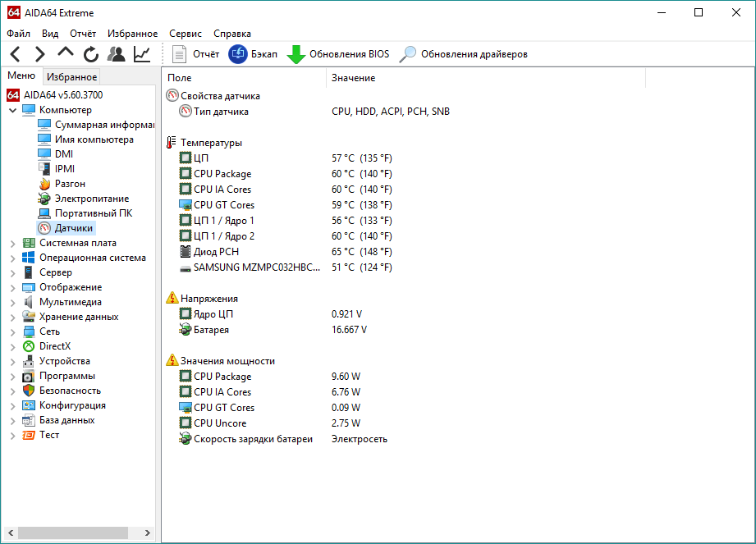Image resolution: width=756 pixels, height=544 pixels.
Task: Click the Электропитание power icon
Action: 44,199
